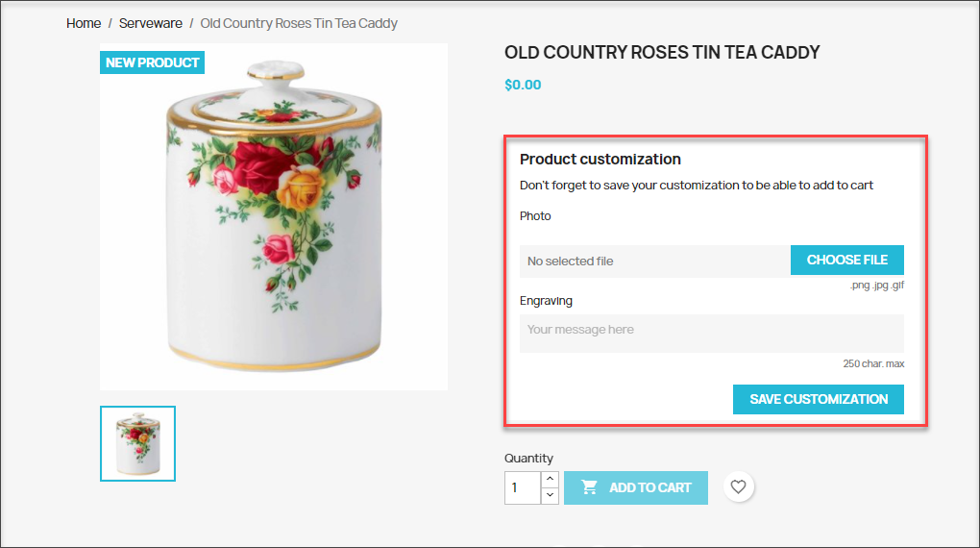Image resolution: width=980 pixels, height=548 pixels.
Task: Increase quantity with the up arrow
Action: [x=550, y=479]
